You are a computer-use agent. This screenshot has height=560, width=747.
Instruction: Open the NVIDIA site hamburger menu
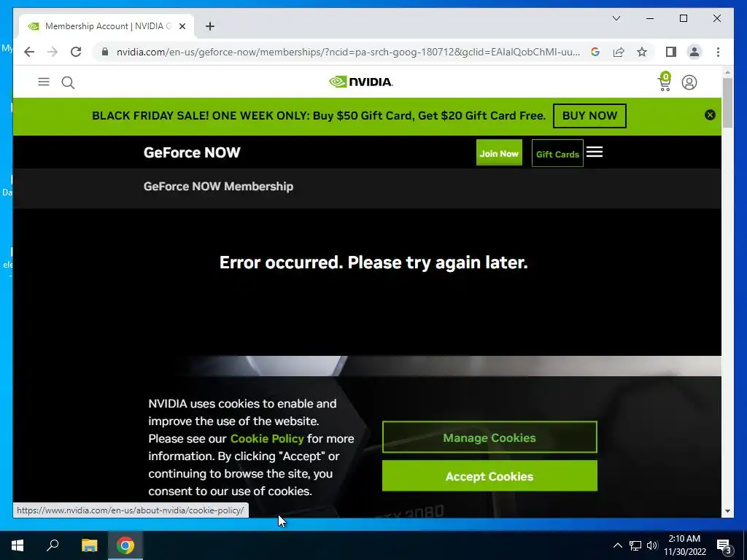tap(44, 82)
